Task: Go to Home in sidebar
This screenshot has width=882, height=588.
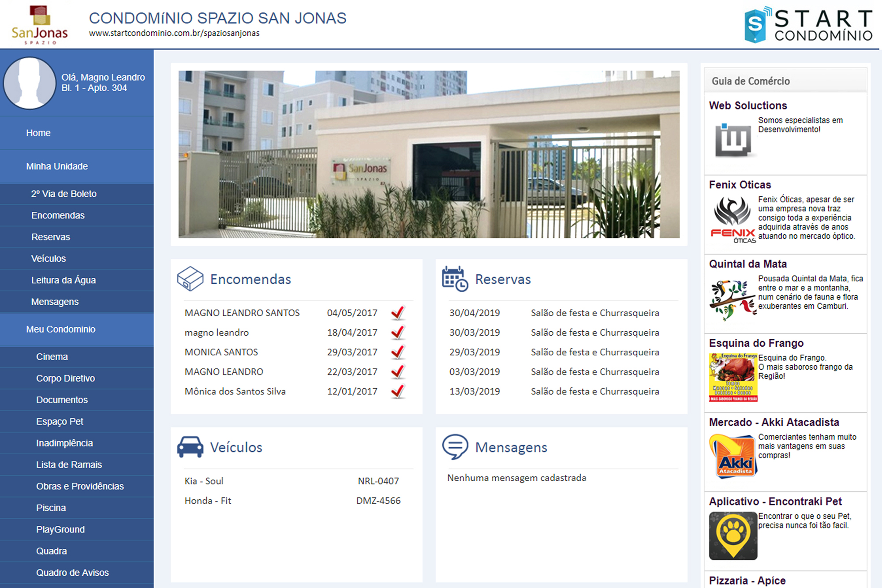Action: click(38, 133)
